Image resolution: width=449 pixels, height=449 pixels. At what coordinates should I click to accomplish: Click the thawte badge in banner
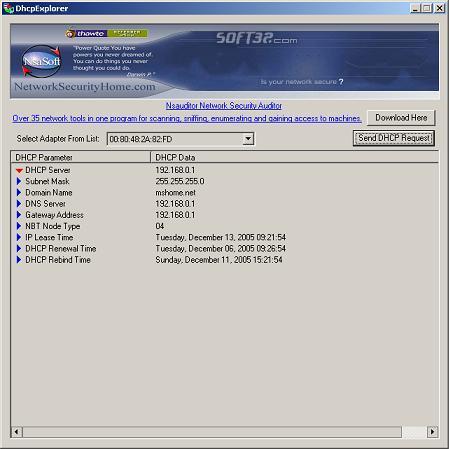[107, 33]
